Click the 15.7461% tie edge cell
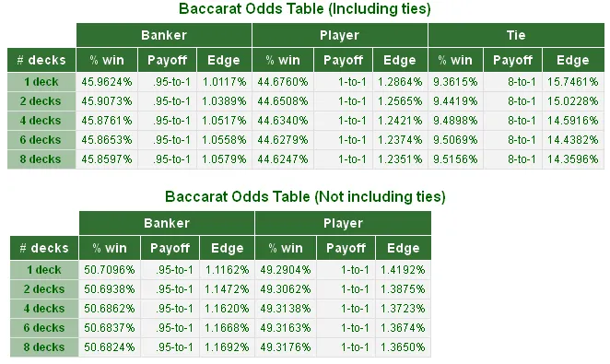610x364 pixels. tap(573, 82)
